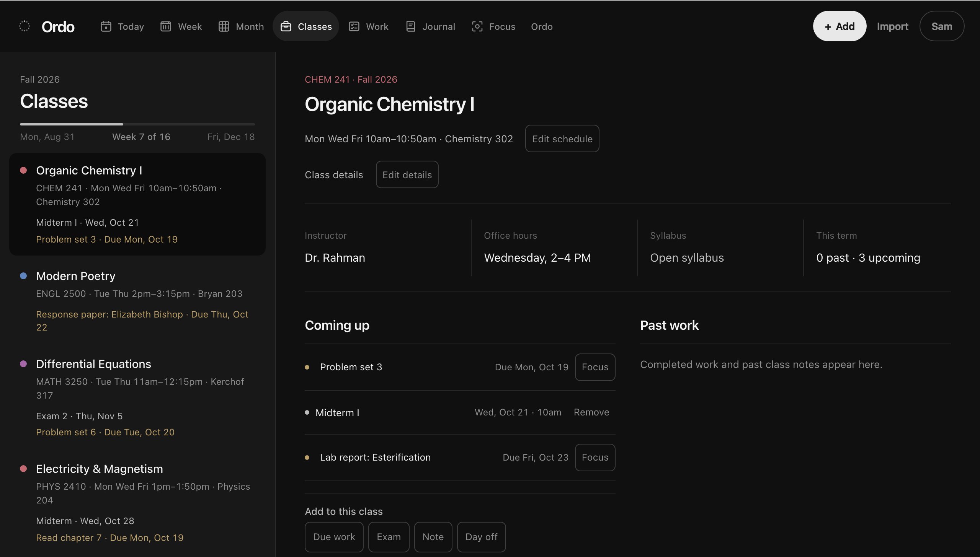980x557 pixels.
Task: Click Edit schedule button
Action: click(562, 138)
